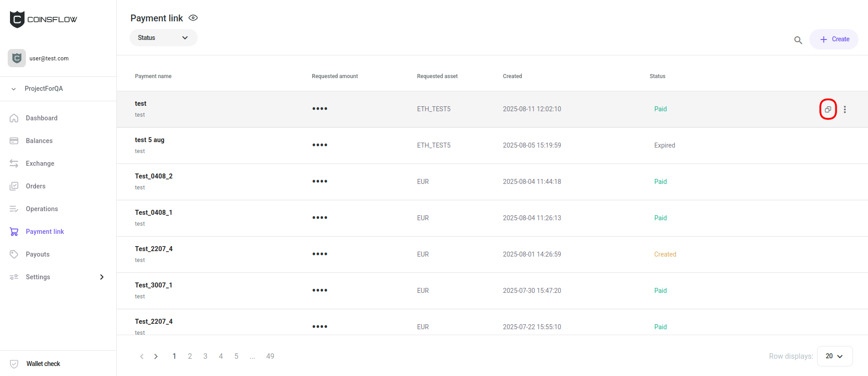Go to page 49
The width and height of the screenshot is (868, 376).
[x=270, y=356]
